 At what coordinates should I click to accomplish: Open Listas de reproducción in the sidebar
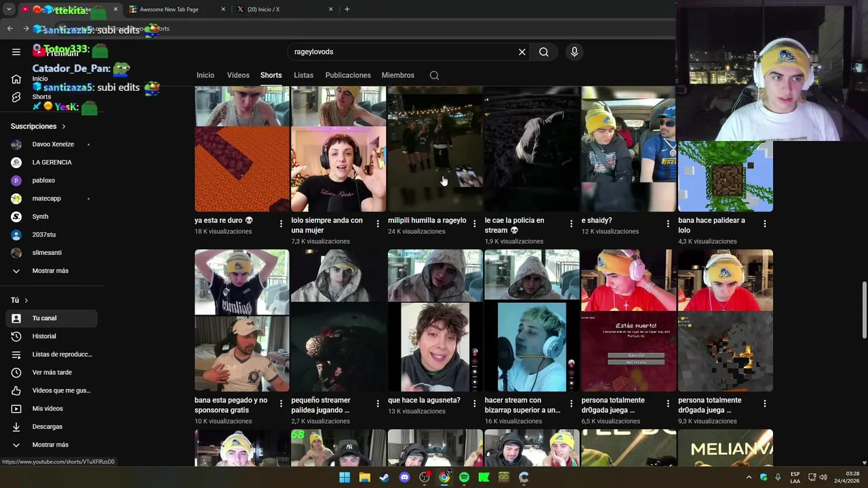pos(52,354)
